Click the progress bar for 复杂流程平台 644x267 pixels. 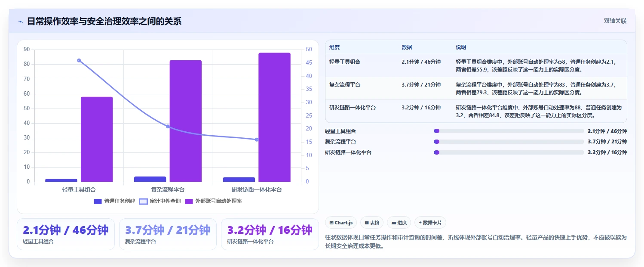[509, 141]
